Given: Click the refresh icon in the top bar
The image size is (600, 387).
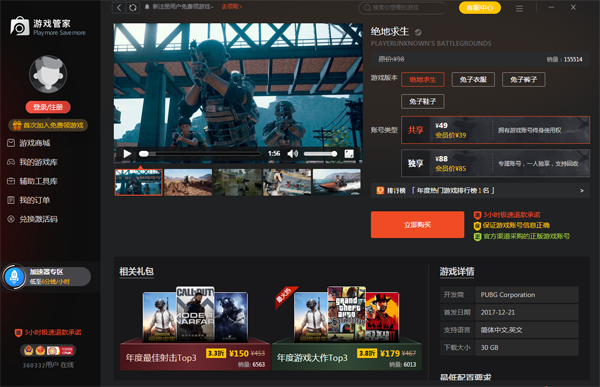Looking at the screenshot, I should 133,7.
